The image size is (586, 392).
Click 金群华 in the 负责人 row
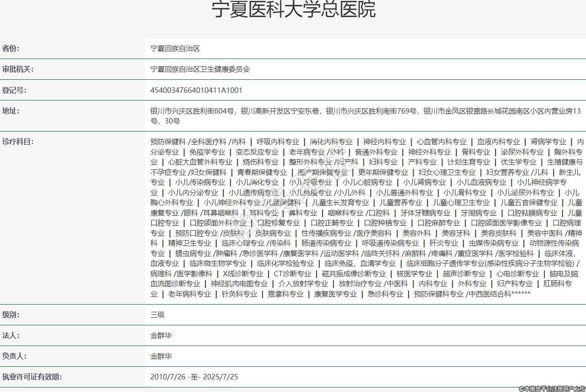161,356
